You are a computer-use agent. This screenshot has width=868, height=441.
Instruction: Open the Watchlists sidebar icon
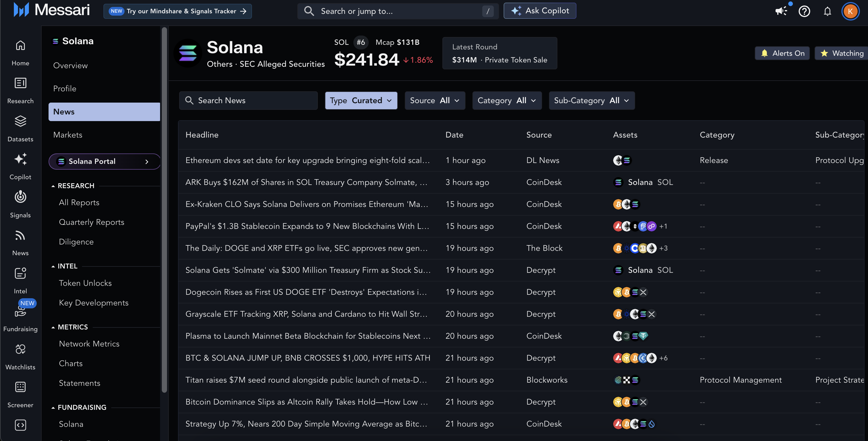(x=20, y=349)
